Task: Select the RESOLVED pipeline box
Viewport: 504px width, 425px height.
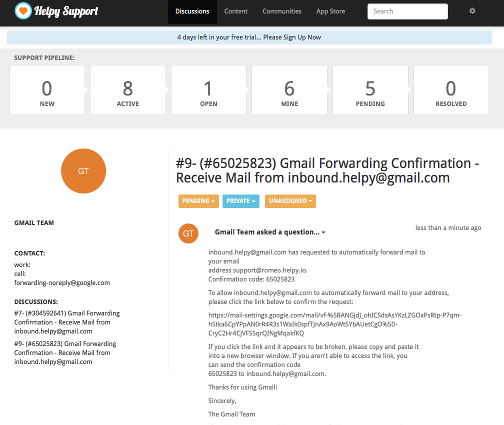Action: [451, 90]
